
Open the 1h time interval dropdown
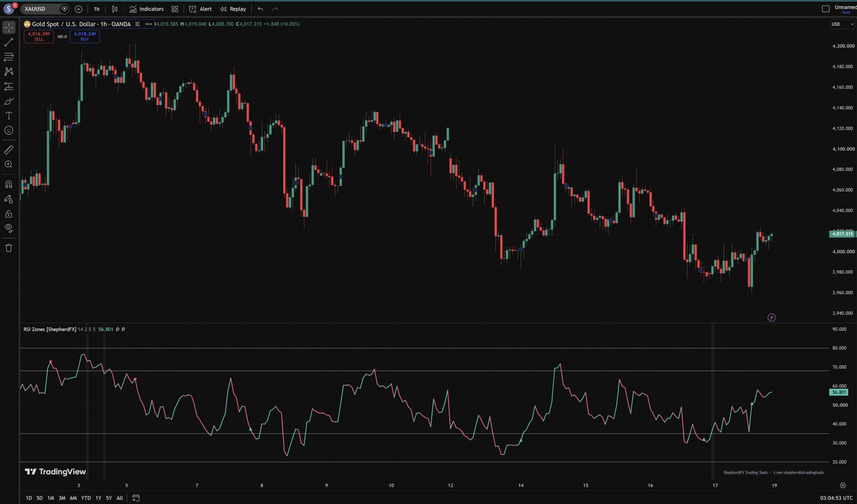pos(97,9)
